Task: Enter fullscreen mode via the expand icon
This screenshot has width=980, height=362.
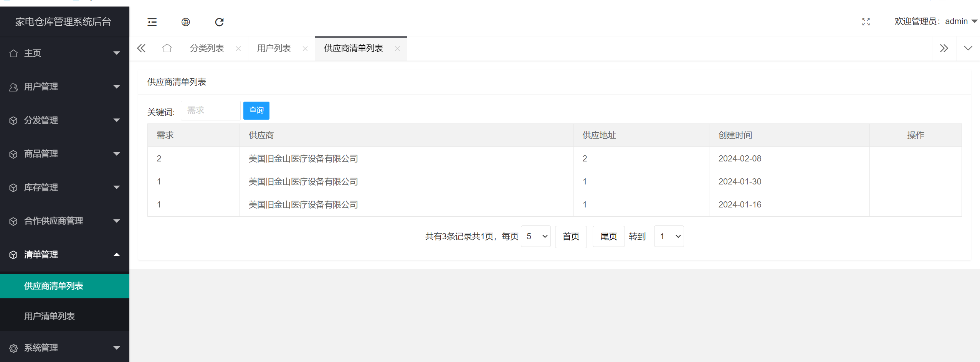Action: point(866,22)
